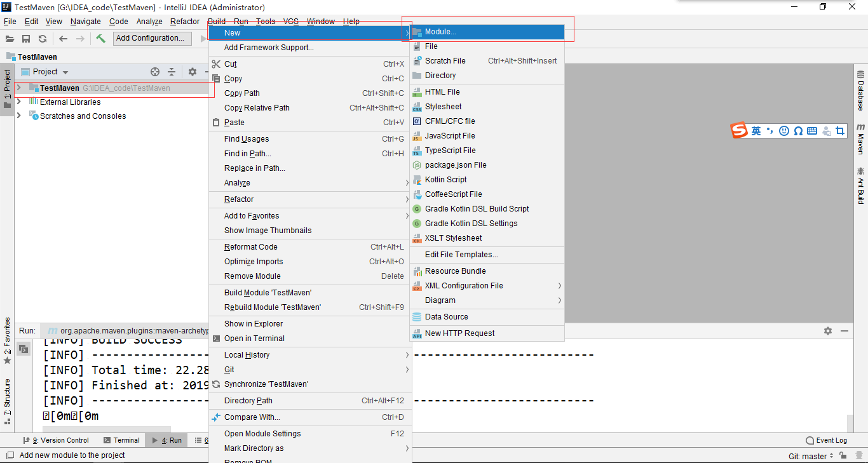This screenshot has width=868, height=463.
Task: Click the Run console horizontal scrollbar
Action: 107,429
